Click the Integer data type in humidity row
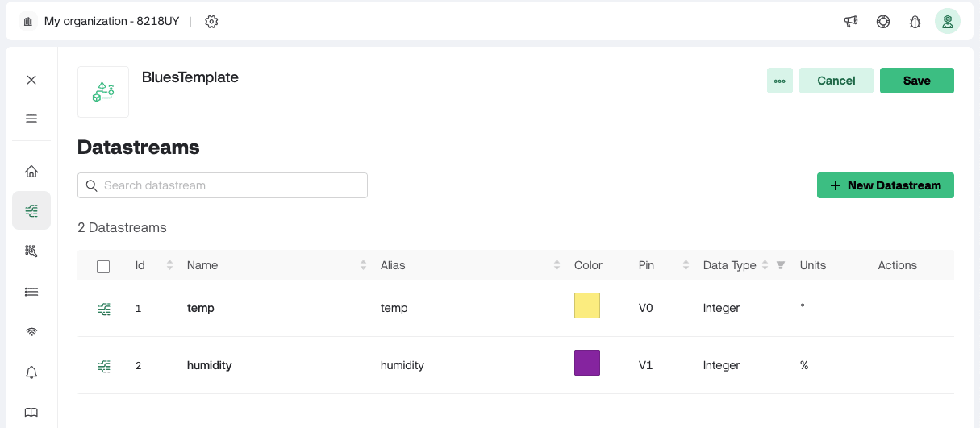The width and height of the screenshot is (980, 428). 722,365
